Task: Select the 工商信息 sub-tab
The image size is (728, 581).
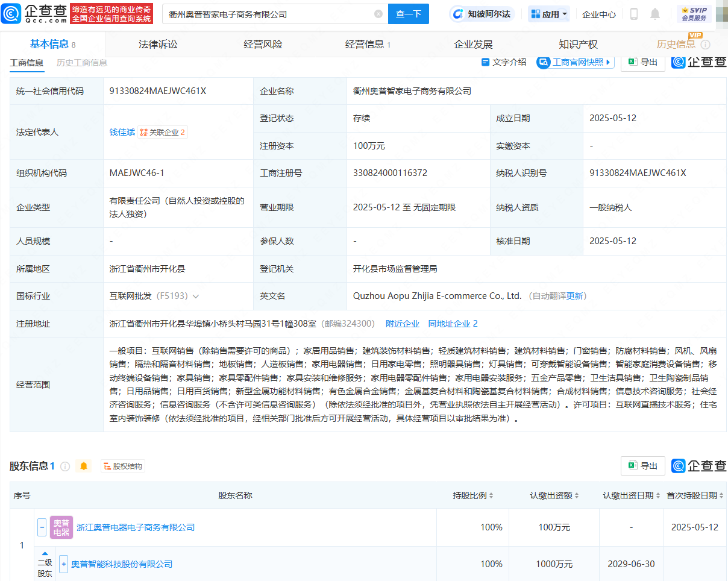Action: [x=27, y=63]
